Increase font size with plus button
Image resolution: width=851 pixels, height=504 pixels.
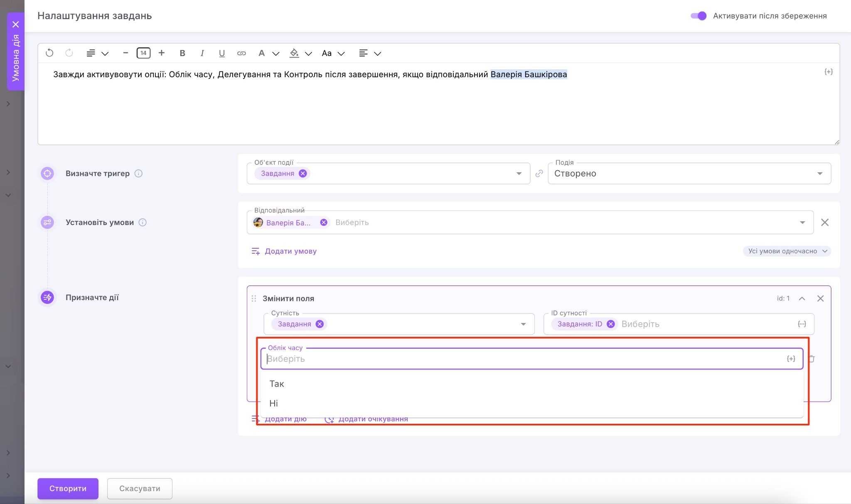[x=162, y=53]
